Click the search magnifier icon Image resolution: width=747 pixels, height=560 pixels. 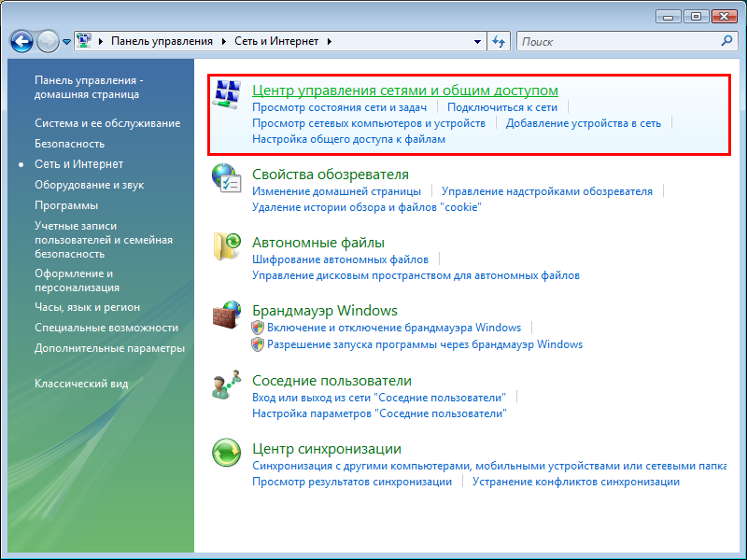(x=726, y=41)
